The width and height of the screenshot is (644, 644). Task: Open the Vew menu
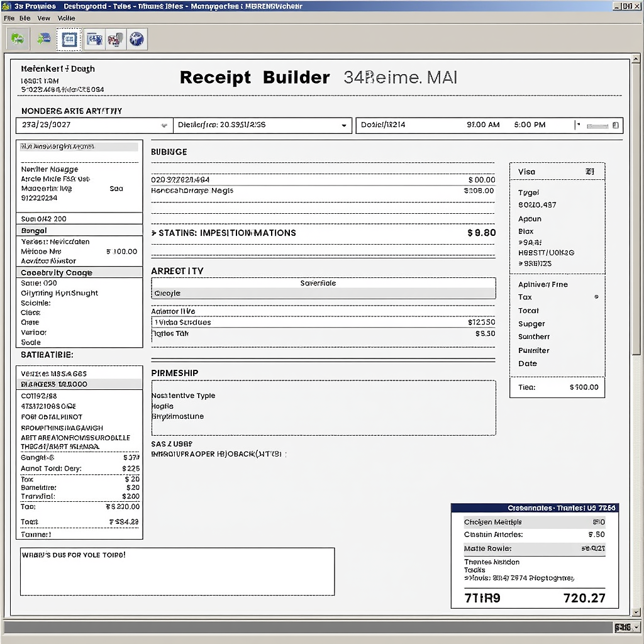tap(43, 18)
